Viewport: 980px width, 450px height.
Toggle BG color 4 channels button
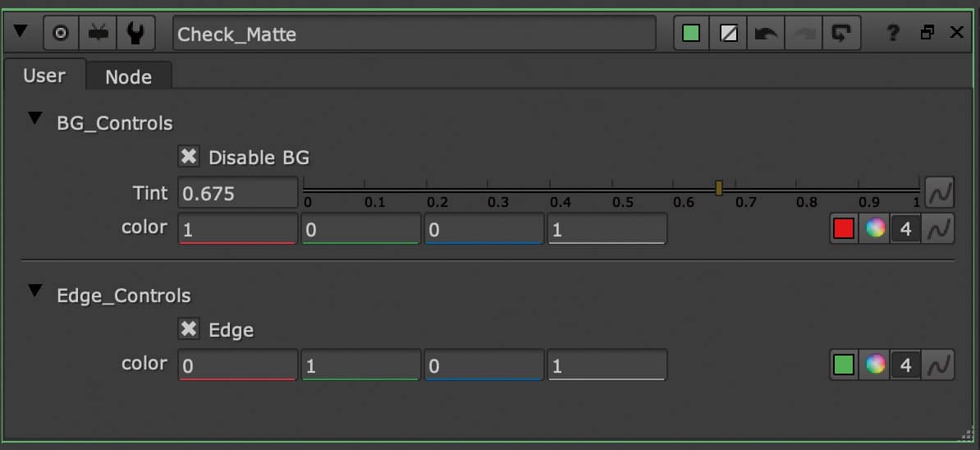pos(905,229)
